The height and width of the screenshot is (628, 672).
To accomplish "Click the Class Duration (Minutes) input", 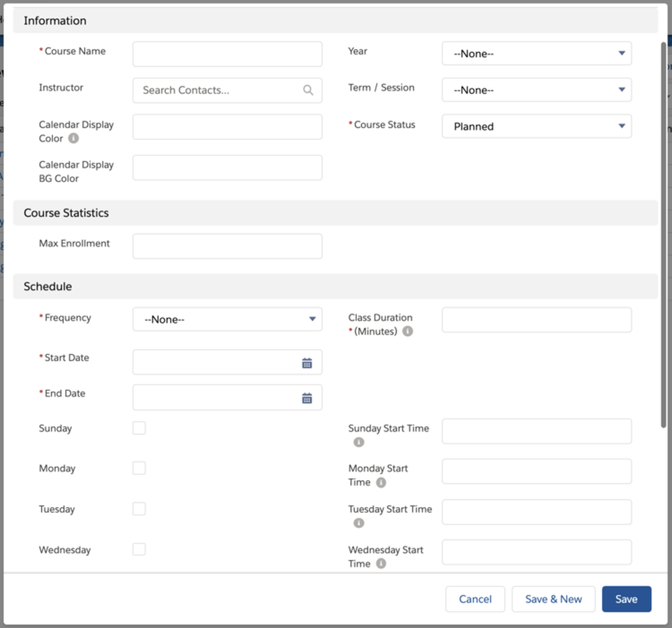I will click(536, 320).
